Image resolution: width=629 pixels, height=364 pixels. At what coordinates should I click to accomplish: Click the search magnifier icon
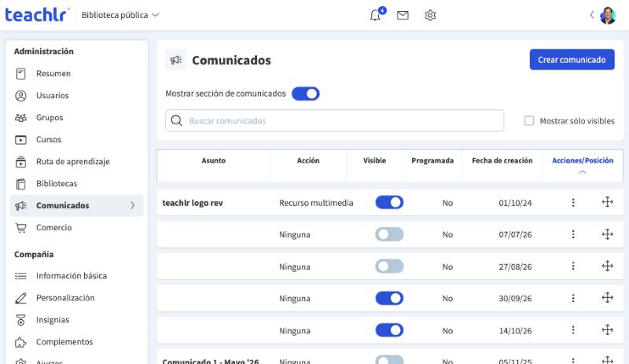click(176, 120)
